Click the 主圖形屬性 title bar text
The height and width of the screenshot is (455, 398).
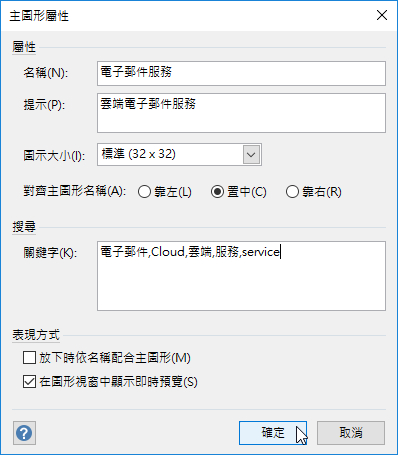[39, 16]
